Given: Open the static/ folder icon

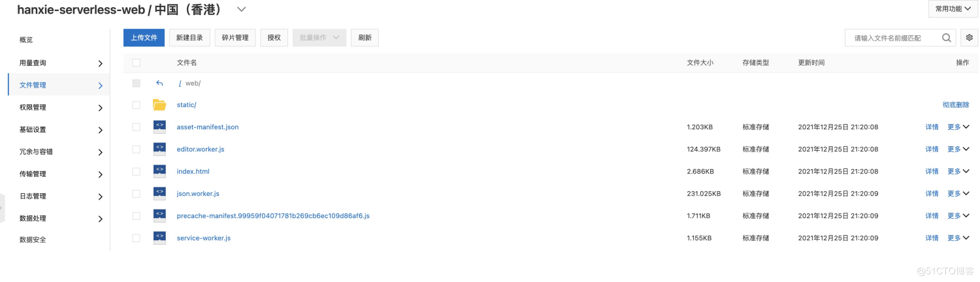Looking at the screenshot, I should click(159, 105).
